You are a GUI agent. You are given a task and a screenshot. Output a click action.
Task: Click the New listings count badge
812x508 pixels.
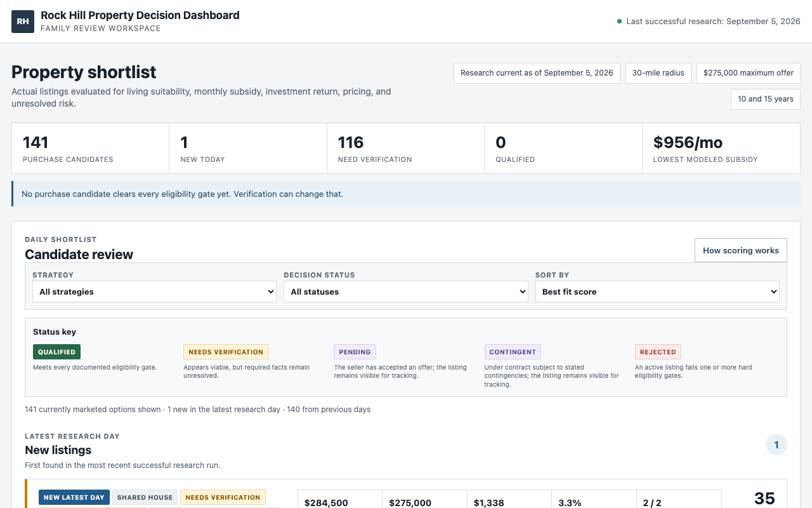coord(776,445)
